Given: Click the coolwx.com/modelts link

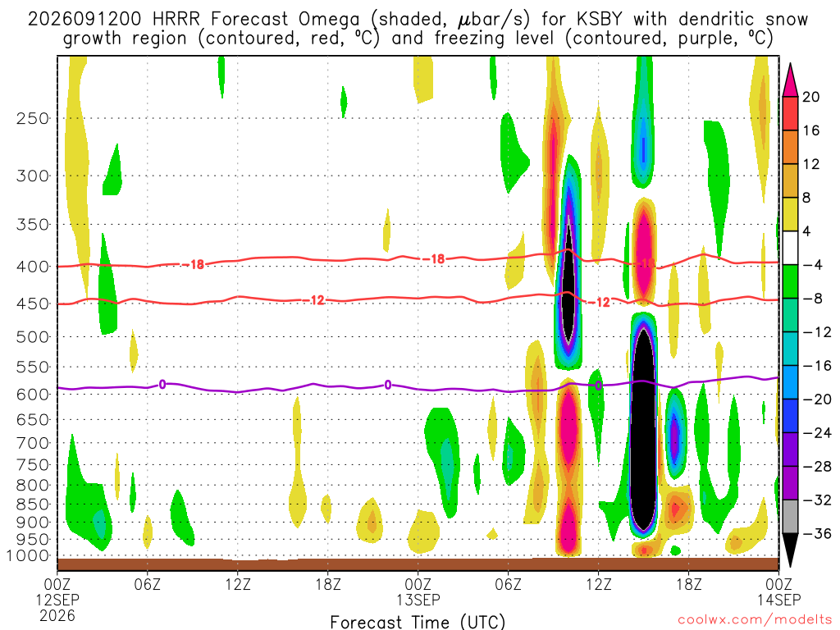Looking at the screenshot, I should 755,620.
